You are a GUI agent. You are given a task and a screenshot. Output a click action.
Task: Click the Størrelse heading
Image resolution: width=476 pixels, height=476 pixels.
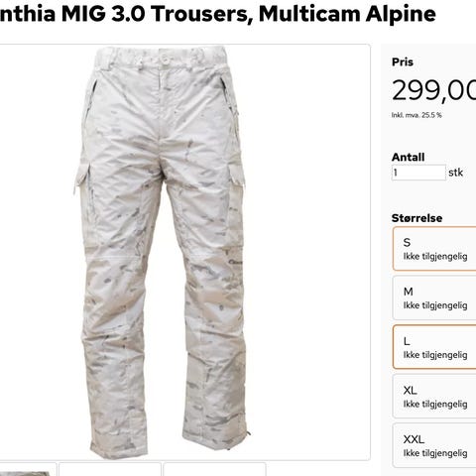click(416, 218)
